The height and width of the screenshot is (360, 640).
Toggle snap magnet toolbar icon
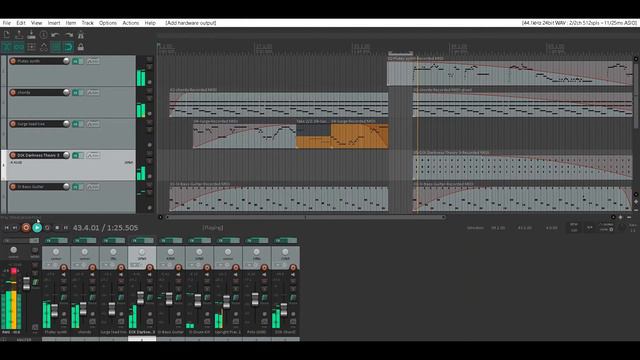(69, 47)
